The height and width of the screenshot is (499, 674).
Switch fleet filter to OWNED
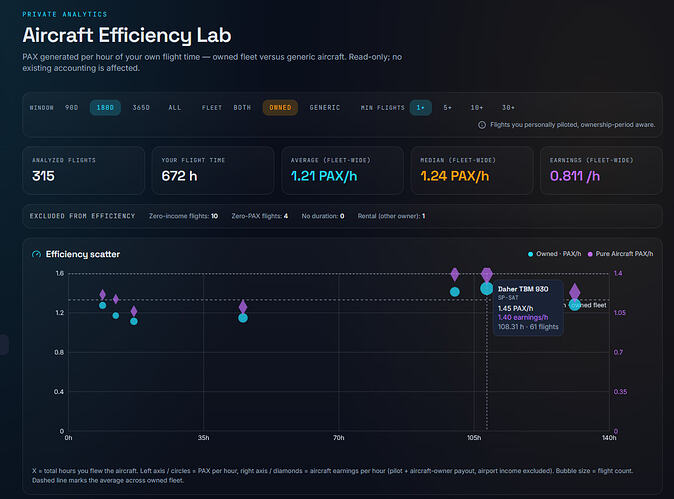click(280, 107)
